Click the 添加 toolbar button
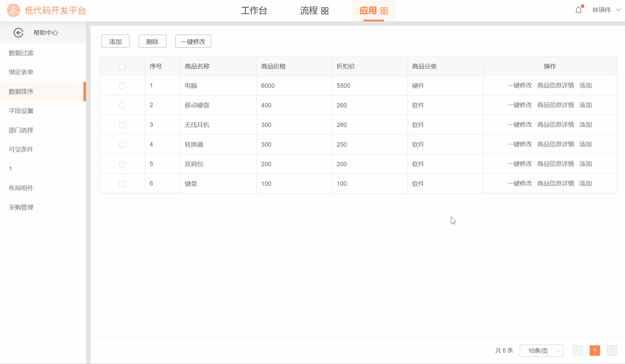Image resolution: width=625 pixels, height=364 pixels. [116, 41]
